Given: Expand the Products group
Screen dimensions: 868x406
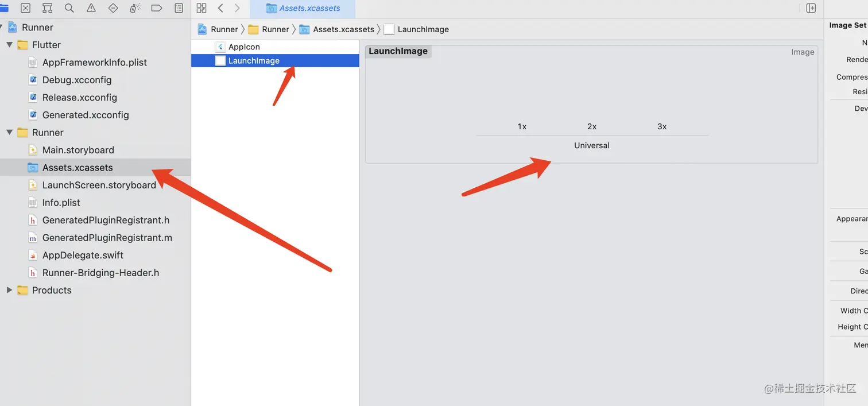Looking at the screenshot, I should [x=9, y=290].
